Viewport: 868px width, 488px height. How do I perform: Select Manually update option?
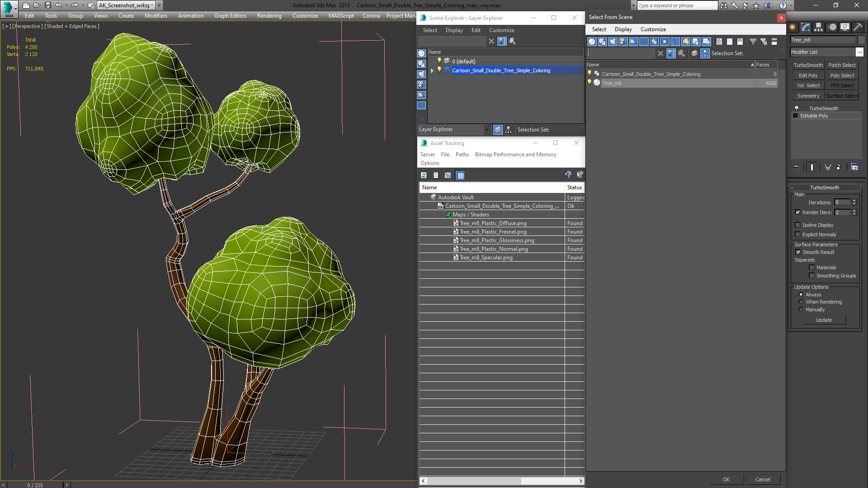tap(801, 310)
